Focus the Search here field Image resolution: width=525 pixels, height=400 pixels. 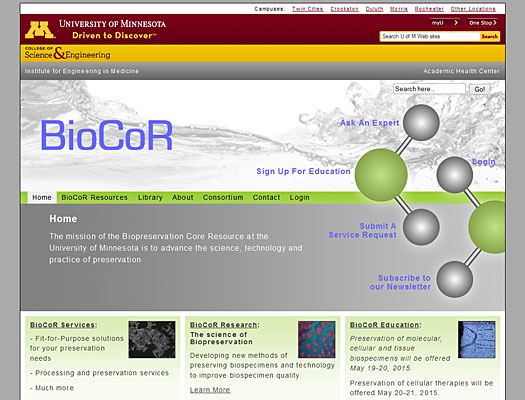point(429,89)
